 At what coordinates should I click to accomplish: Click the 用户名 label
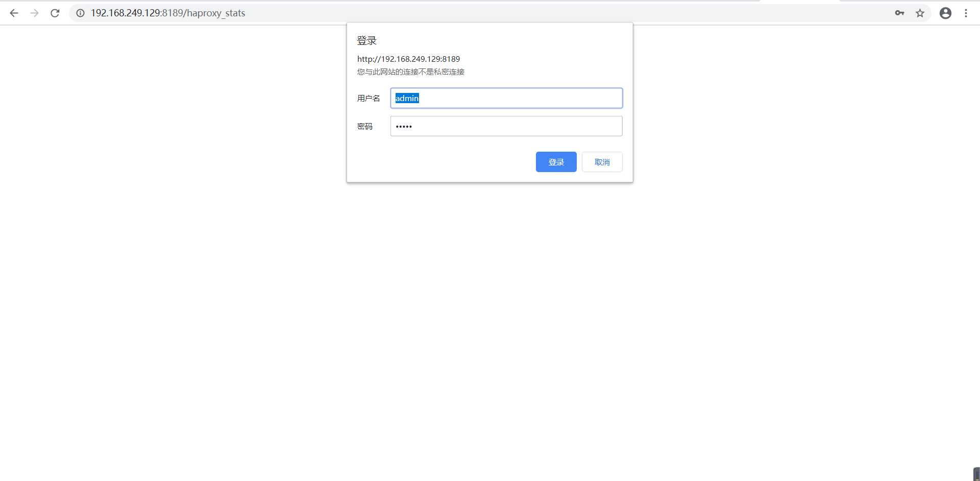pos(369,99)
